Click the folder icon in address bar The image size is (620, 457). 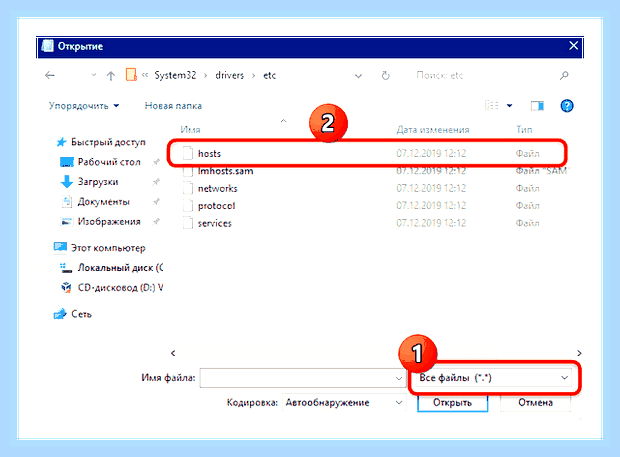[131, 74]
